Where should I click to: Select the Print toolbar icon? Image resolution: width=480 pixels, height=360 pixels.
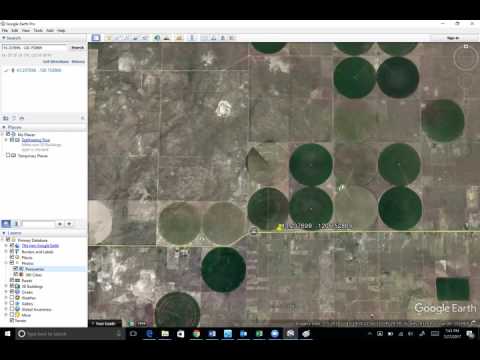(x=213, y=38)
